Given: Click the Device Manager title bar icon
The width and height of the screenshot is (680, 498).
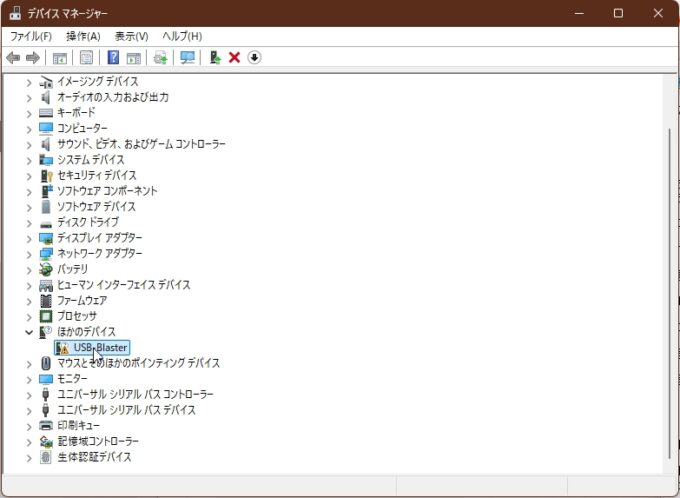Looking at the screenshot, I should [x=15, y=13].
